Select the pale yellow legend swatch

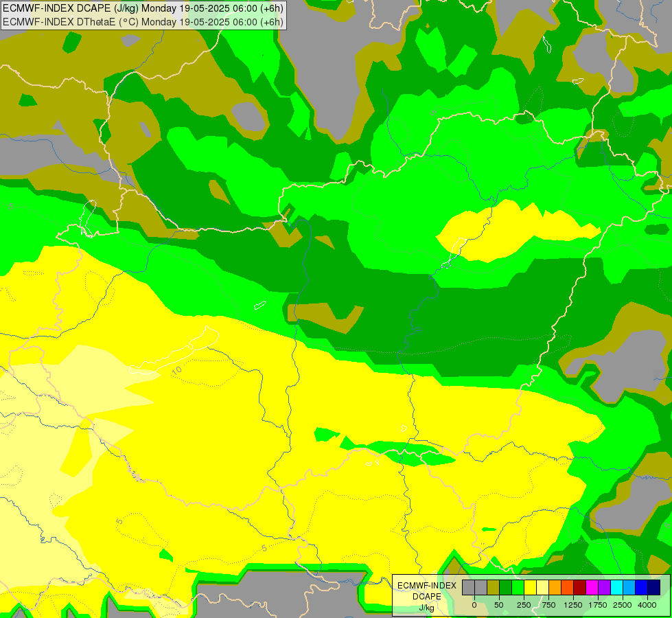point(543,588)
